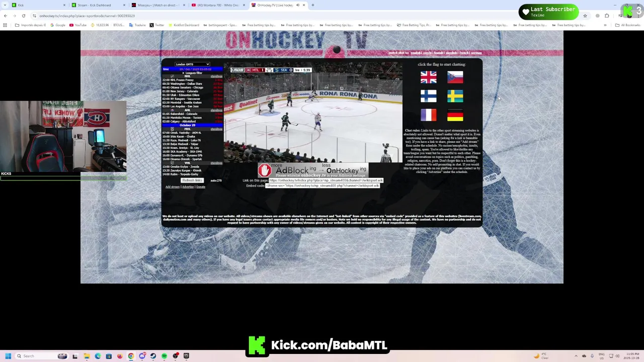Reload the page with refresh icon
This screenshot has height=362, width=644.
pyautogui.click(x=23, y=16)
